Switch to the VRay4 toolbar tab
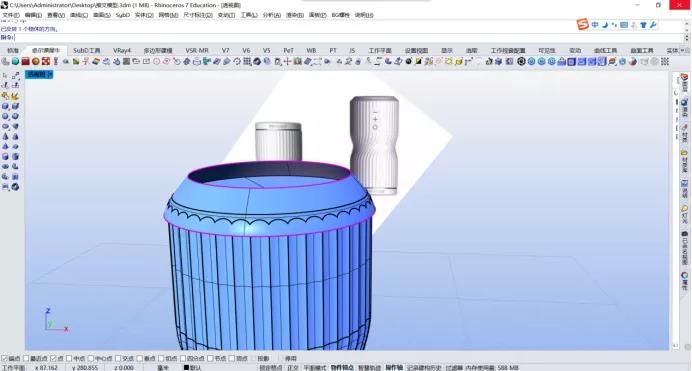 122,51
